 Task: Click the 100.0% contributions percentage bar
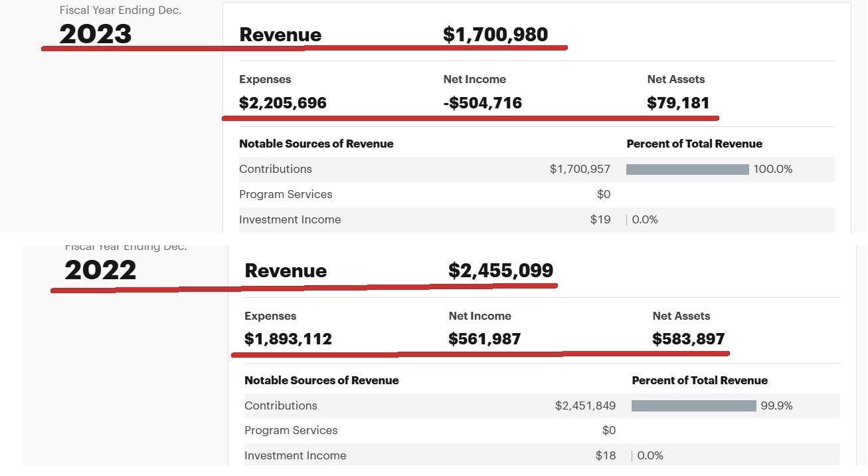click(687, 170)
